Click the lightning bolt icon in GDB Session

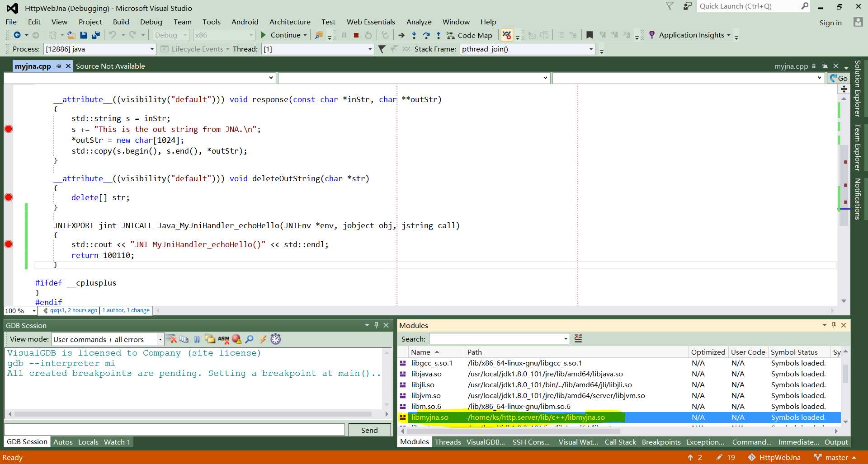click(x=263, y=339)
